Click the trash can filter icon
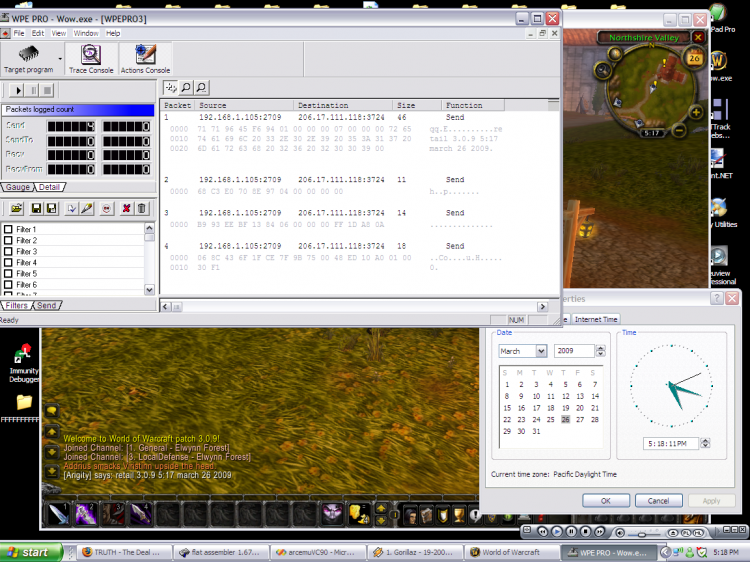Image resolution: width=750 pixels, height=562 pixels. (142, 209)
